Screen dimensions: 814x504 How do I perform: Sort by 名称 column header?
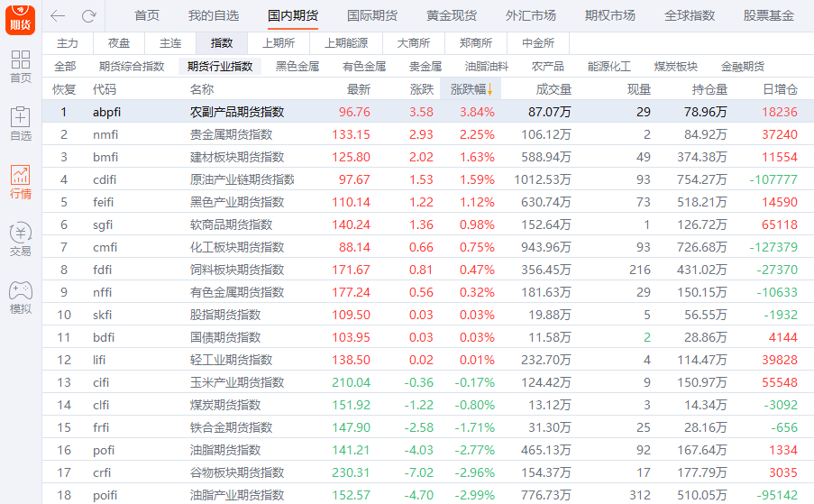[x=202, y=89]
